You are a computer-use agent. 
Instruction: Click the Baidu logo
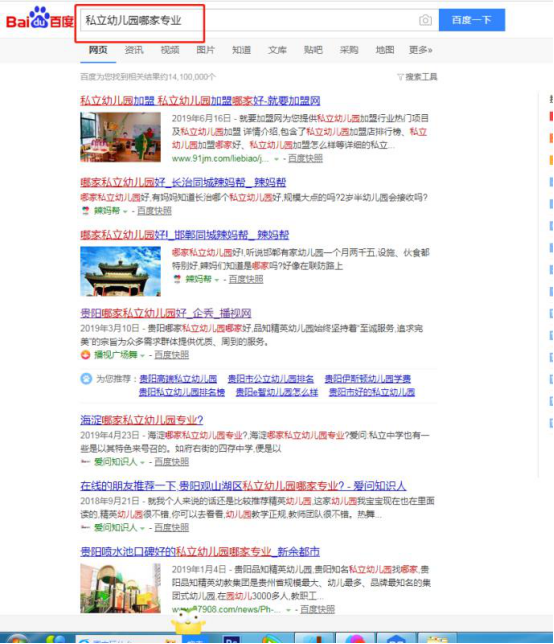click(40, 18)
